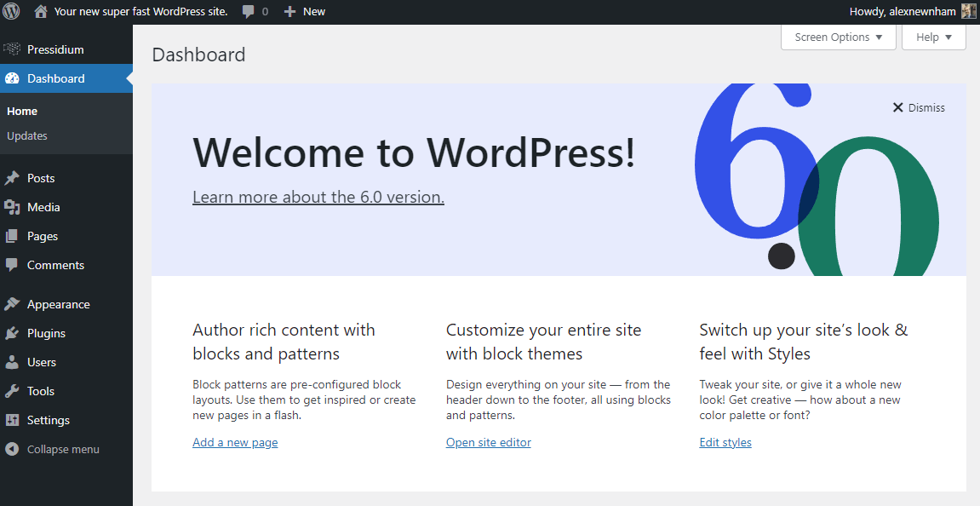Screen dimensions: 980x506
Task: Open the Users menu
Action: pyautogui.click(x=66, y=362)
